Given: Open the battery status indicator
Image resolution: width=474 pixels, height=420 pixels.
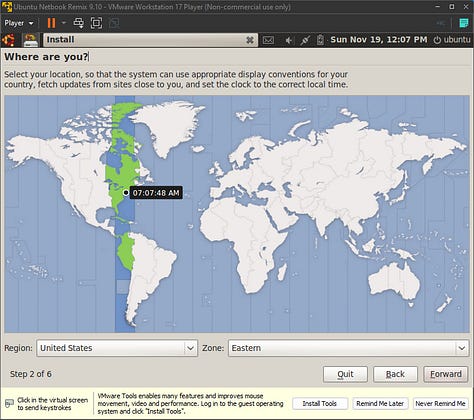Looking at the screenshot, I should pyautogui.click(x=320, y=40).
